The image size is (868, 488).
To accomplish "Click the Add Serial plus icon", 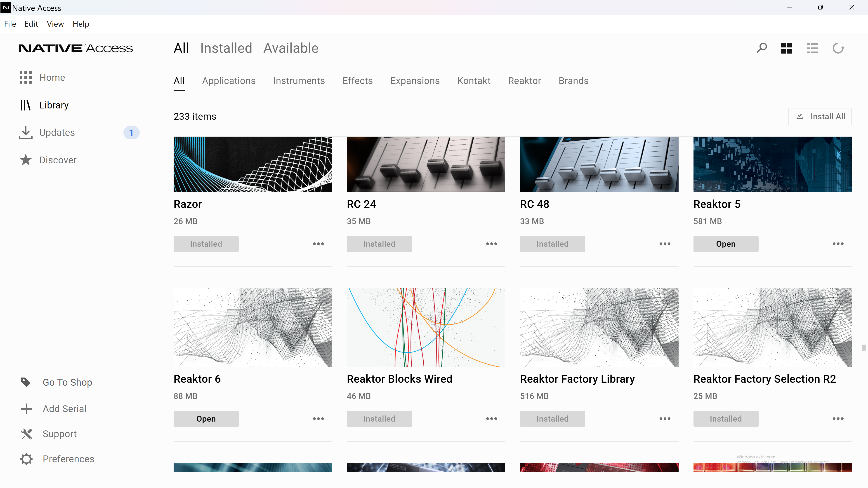I will click(x=26, y=409).
